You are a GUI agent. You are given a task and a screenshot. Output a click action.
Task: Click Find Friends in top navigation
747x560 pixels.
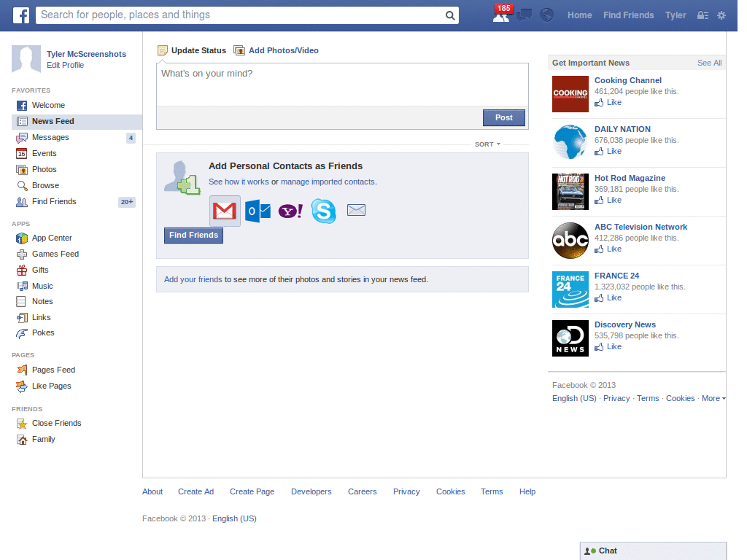tap(628, 15)
